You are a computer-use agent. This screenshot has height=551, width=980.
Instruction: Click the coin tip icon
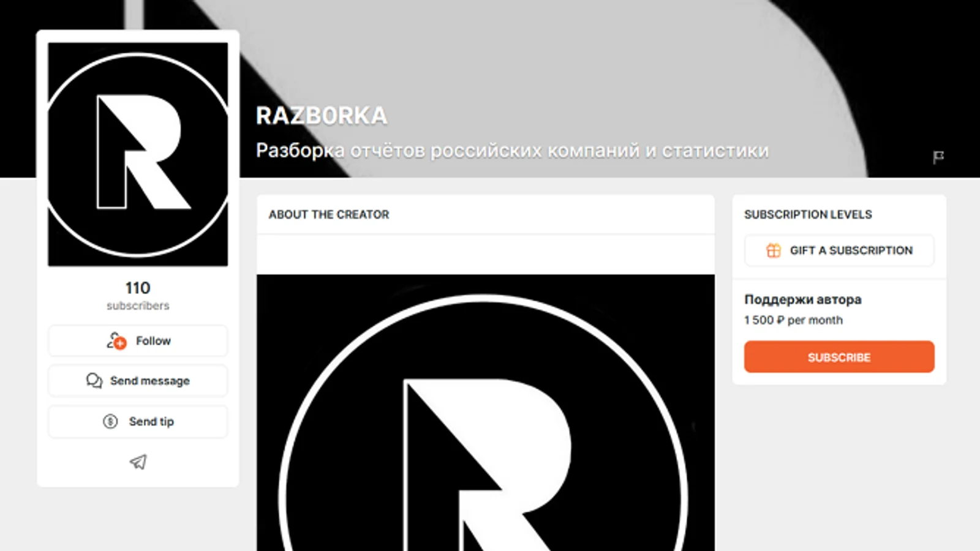coord(110,421)
